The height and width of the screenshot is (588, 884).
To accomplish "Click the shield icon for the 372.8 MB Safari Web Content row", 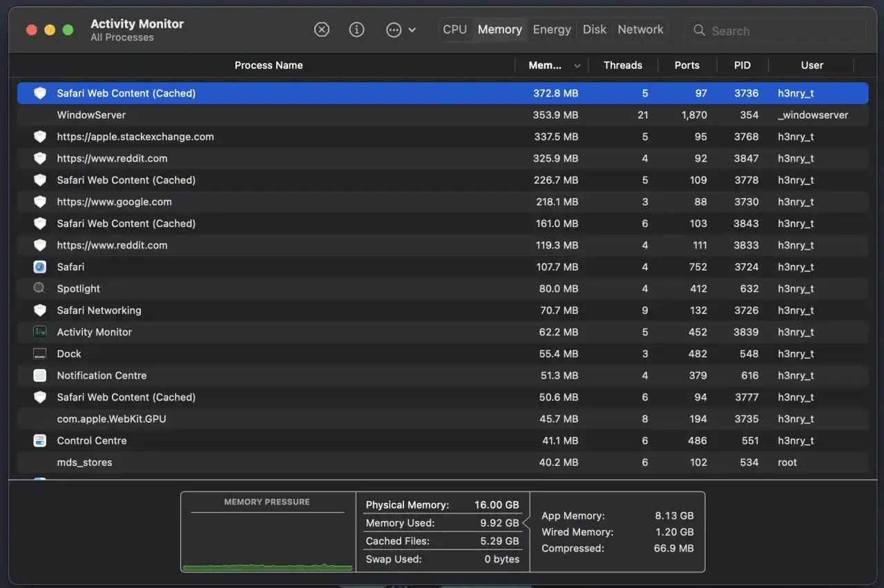I will pyautogui.click(x=40, y=93).
